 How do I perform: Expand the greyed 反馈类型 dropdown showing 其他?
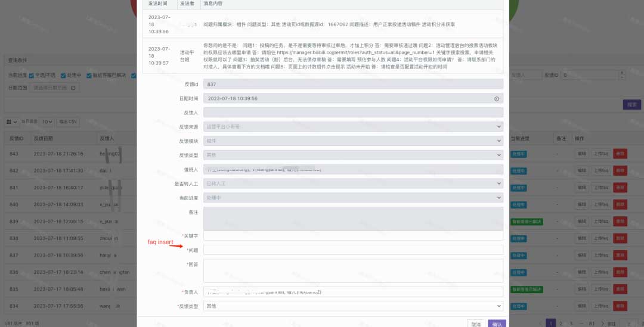click(x=353, y=155)
